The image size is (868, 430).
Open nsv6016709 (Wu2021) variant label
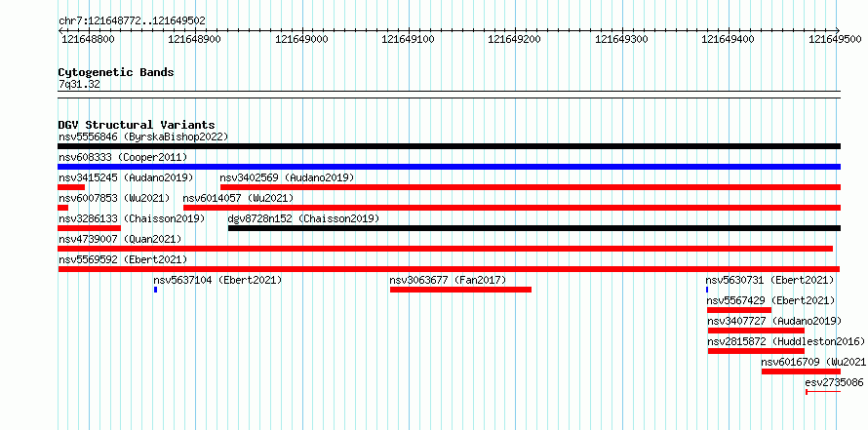[x=813, y=362]
